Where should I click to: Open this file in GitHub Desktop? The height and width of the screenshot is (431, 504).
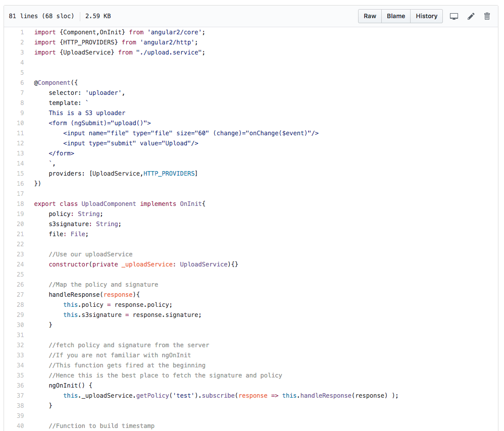pos(453,16)
